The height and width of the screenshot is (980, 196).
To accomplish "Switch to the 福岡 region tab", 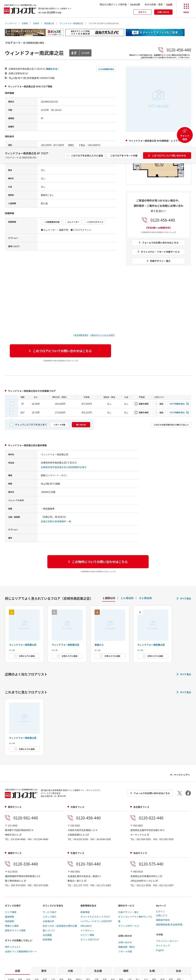I will click(x=126, y=971).
